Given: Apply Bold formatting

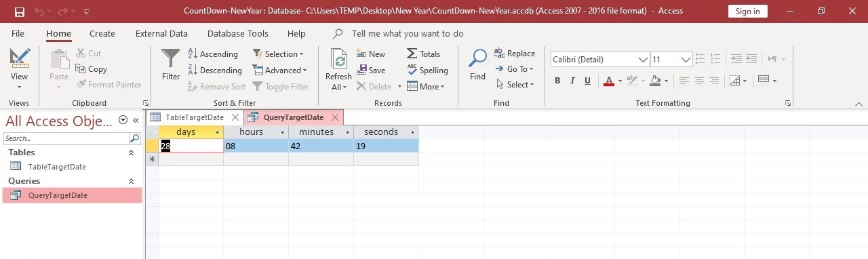Looking at the screenshot, I should coord(557,81).
